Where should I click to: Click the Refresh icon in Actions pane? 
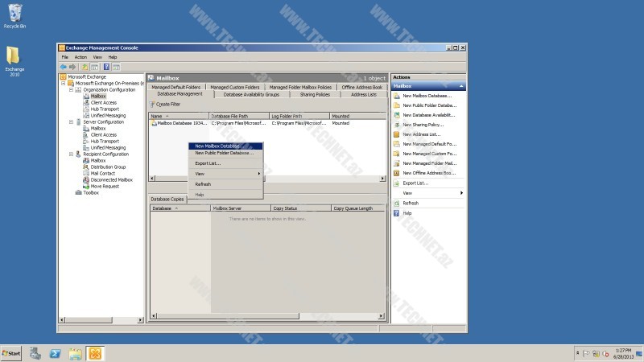click(x=396, y=204)
